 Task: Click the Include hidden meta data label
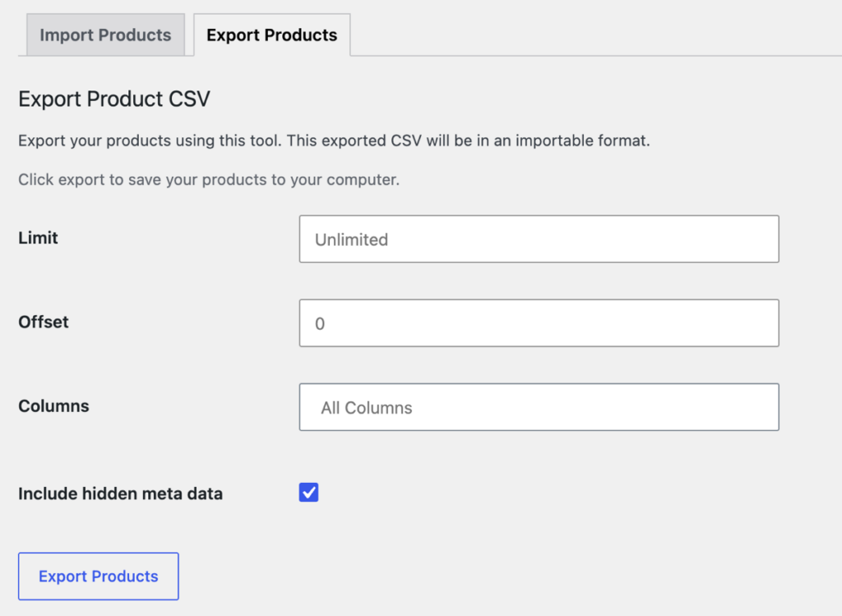point(120,493)
